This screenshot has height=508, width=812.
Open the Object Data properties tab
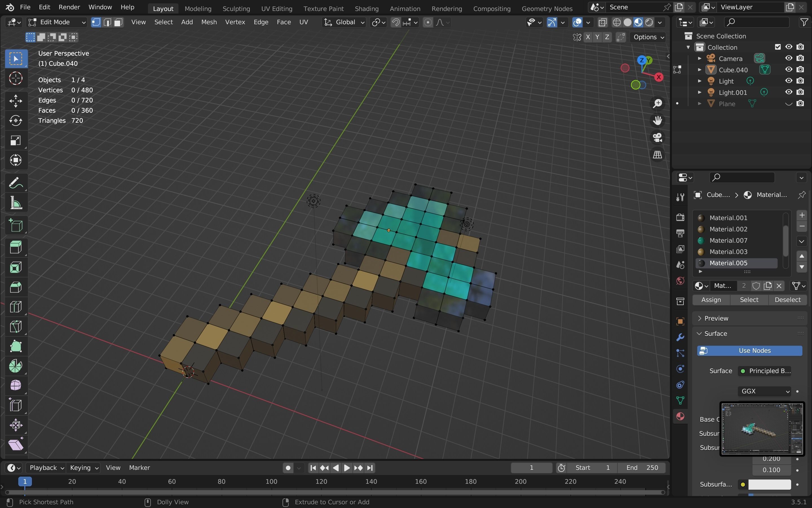tap(680, 400)
